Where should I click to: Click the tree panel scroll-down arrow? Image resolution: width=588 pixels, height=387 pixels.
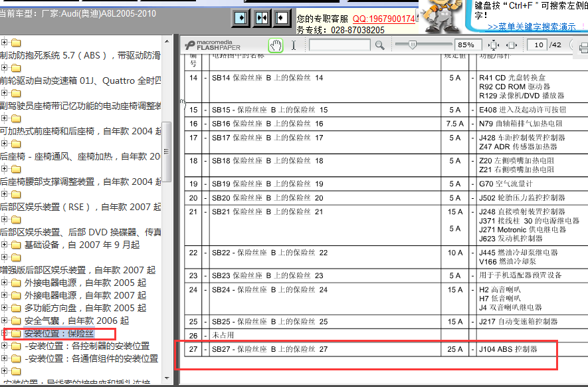click(167, 378)
